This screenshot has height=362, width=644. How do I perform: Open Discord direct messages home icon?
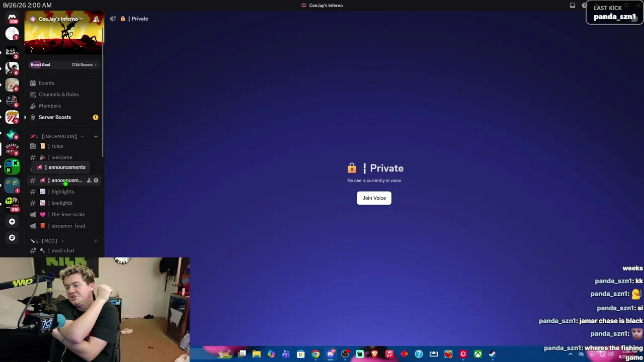(12, 19)
